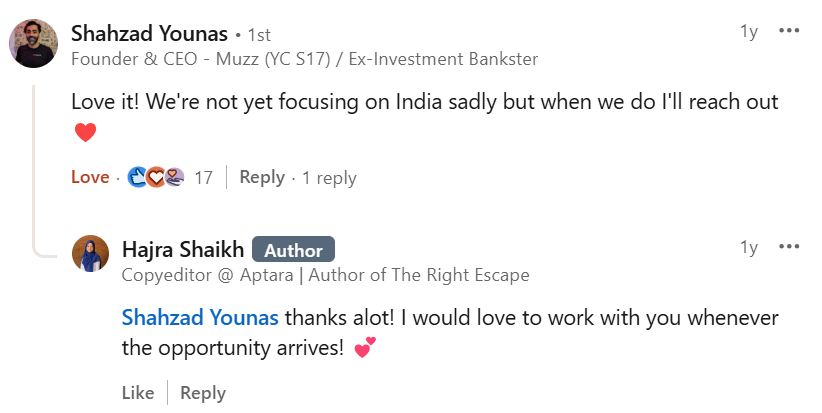Open the three-dot menu on Hajra's reply
Image resolution: width=822 pixels, height=413 pixels.
pos(789,247)
